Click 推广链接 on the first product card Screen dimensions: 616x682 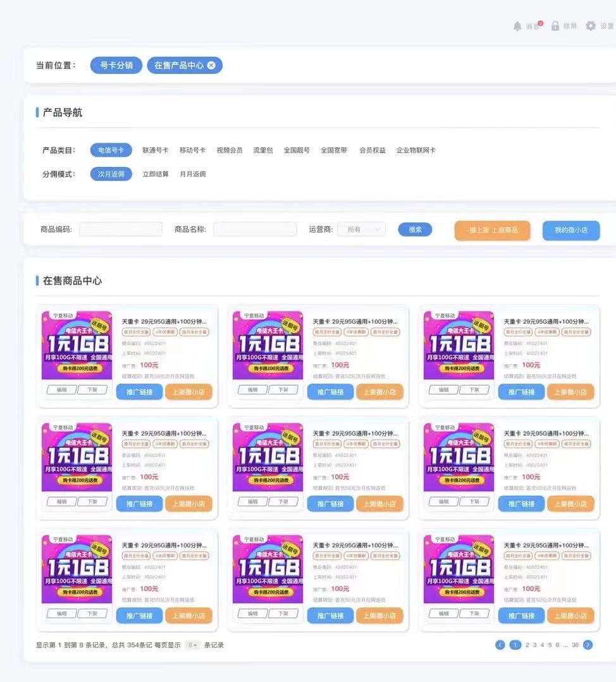tap(139, 392)
